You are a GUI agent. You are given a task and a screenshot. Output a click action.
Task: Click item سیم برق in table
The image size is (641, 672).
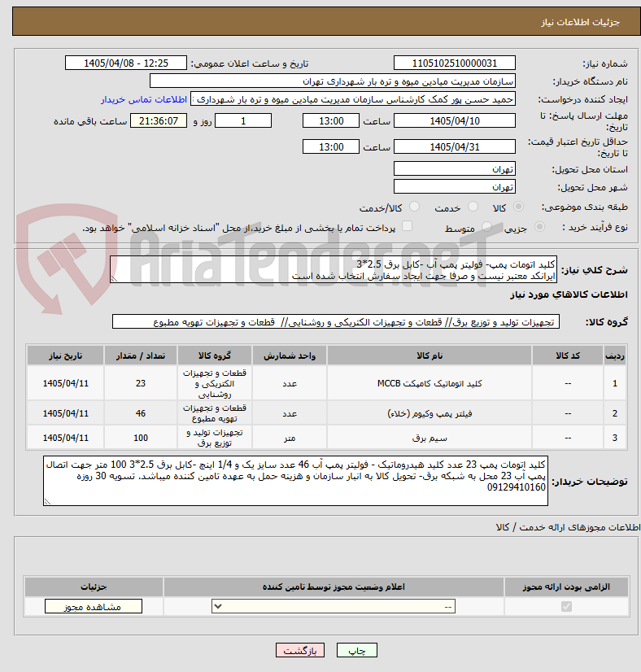point(430,438)
